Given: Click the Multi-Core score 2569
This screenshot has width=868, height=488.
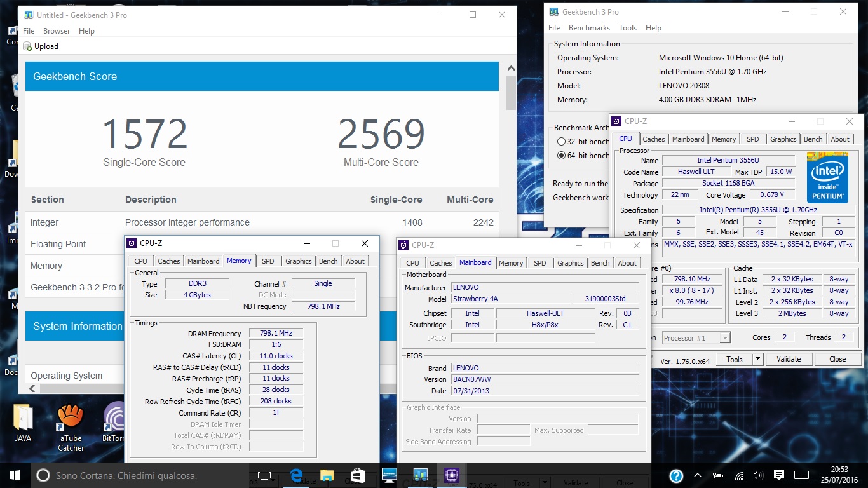Looking at the screenshot, I should (381, 134).
